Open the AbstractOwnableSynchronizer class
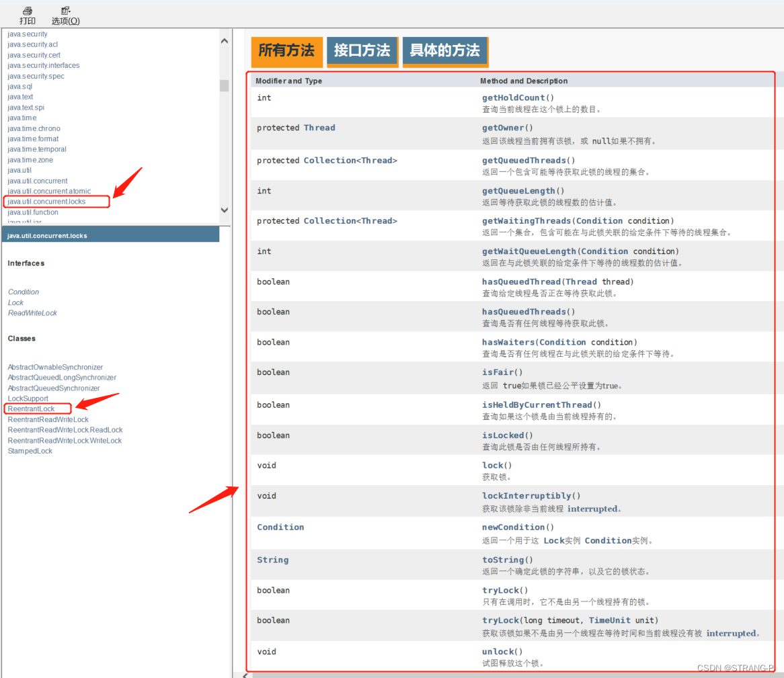This screenshot has width=784, height=678. pos(56,368)
